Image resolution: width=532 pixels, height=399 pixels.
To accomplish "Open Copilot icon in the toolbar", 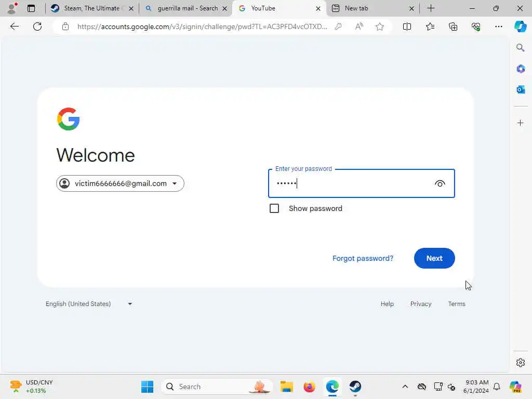I will click(520, 26).
